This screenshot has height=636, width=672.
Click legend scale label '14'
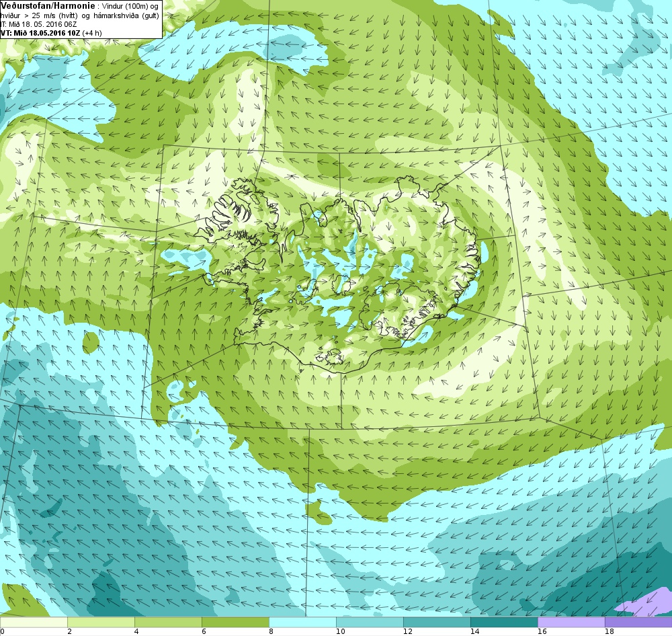pos(475,631)
